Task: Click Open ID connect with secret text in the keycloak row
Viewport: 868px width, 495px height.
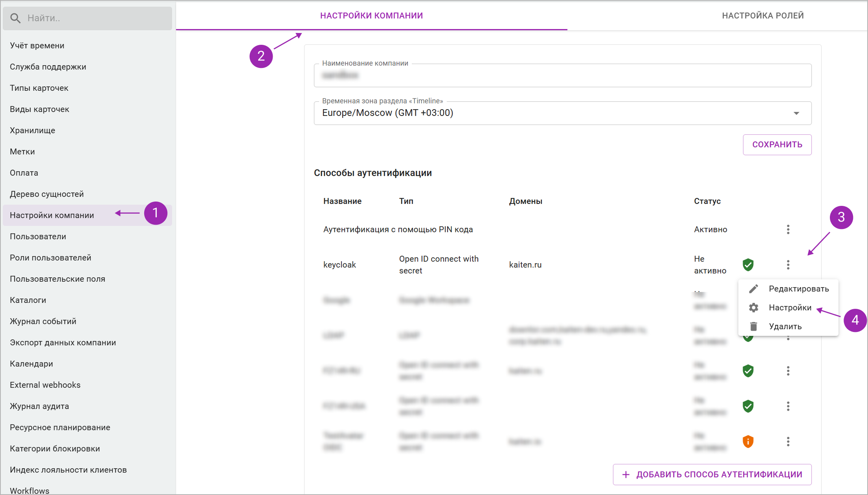Action: pyautogui.click(x=439, y=265)
